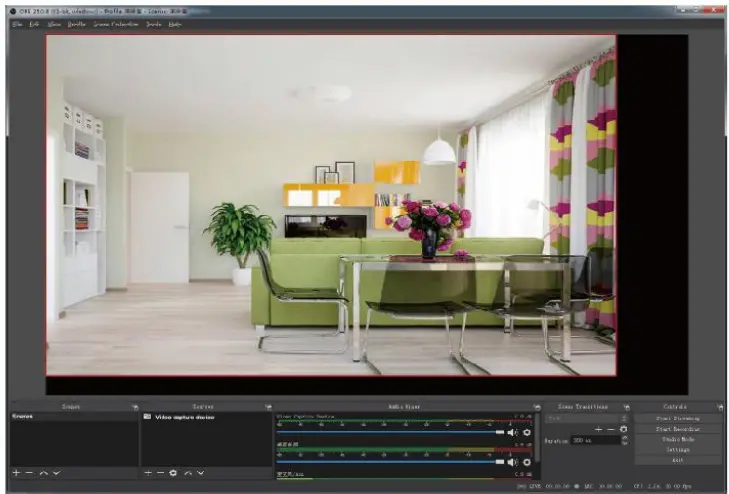Move source down in Sources panel

pyautogui.click(x=201, y=473)
